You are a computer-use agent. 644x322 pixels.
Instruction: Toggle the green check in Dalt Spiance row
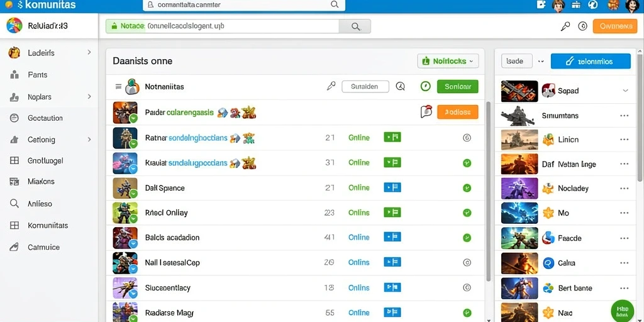pos(467,188)
